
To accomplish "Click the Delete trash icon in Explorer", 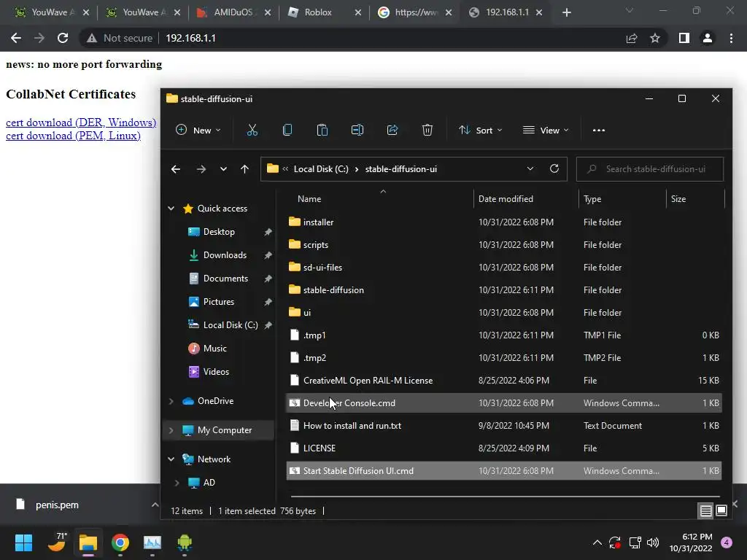I will coord(427,130).
